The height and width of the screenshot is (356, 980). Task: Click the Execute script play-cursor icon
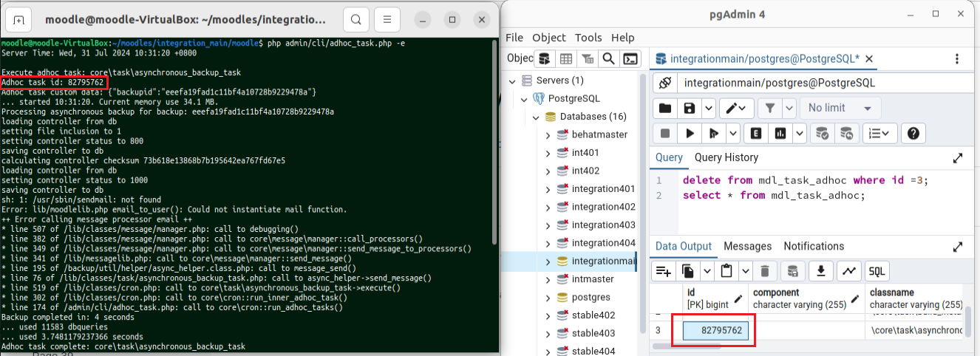(x=713, y=134)
